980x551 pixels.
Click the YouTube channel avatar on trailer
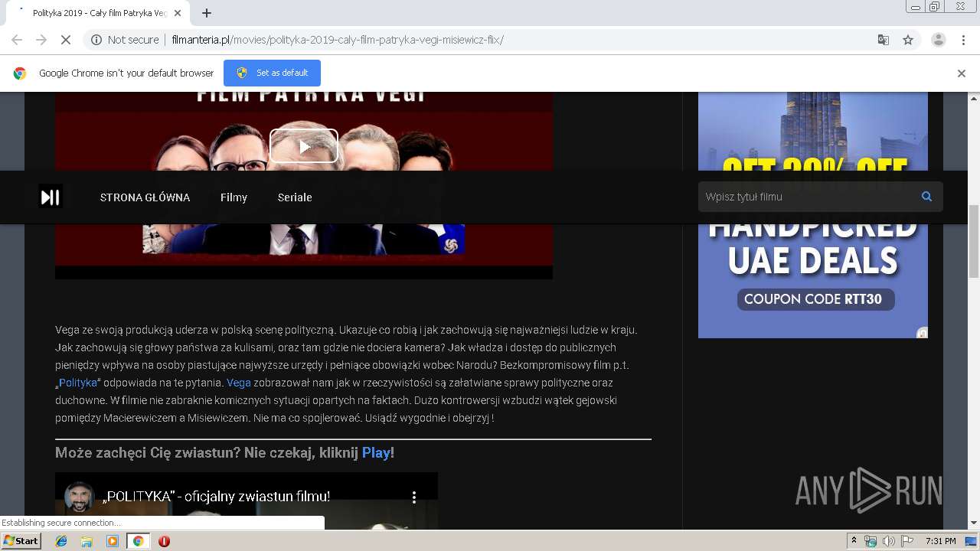click(x=79, y=497)
